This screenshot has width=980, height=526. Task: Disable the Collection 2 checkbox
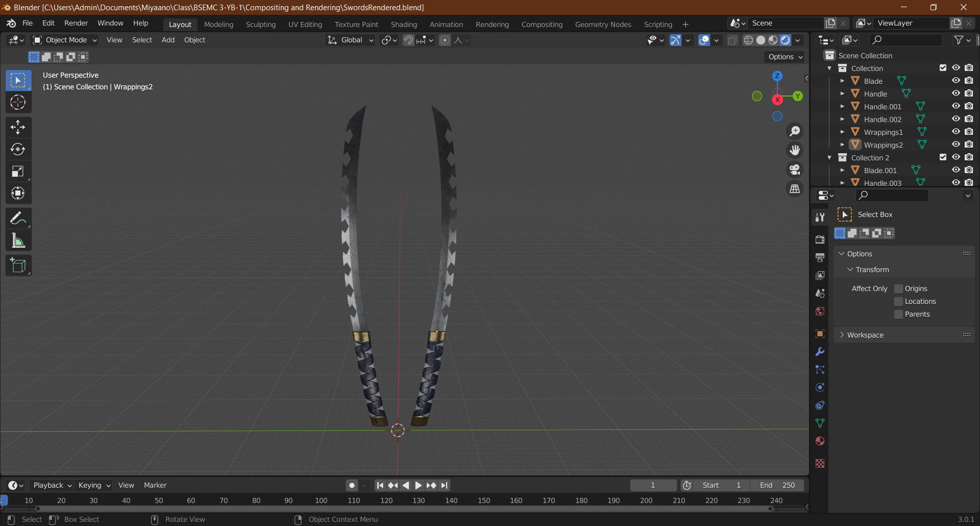(943, 157)
